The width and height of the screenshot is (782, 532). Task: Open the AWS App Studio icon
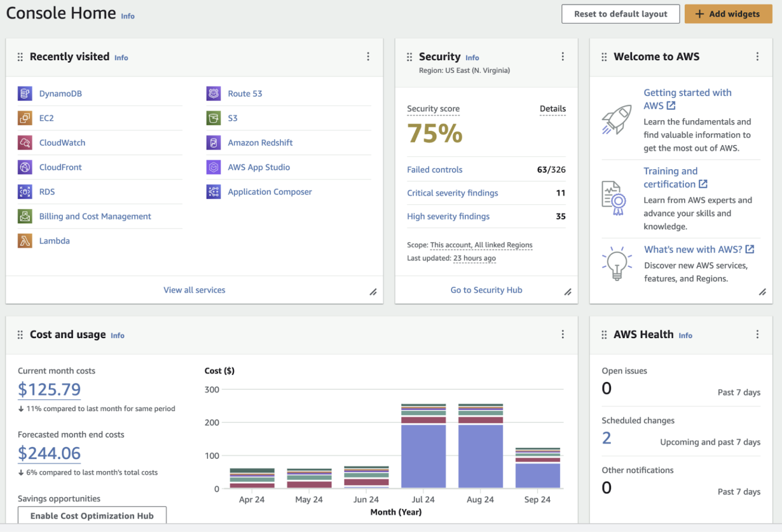[x=214, y=167]
